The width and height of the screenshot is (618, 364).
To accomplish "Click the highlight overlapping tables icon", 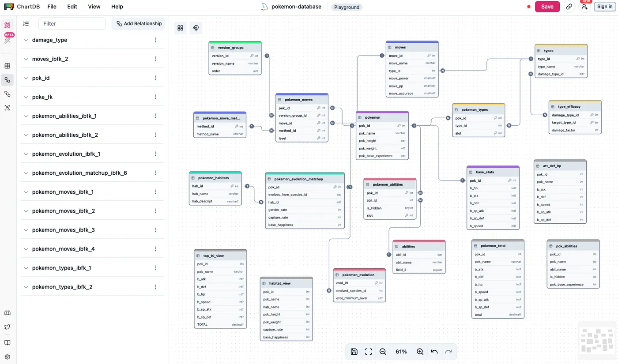I will [196, 28].
